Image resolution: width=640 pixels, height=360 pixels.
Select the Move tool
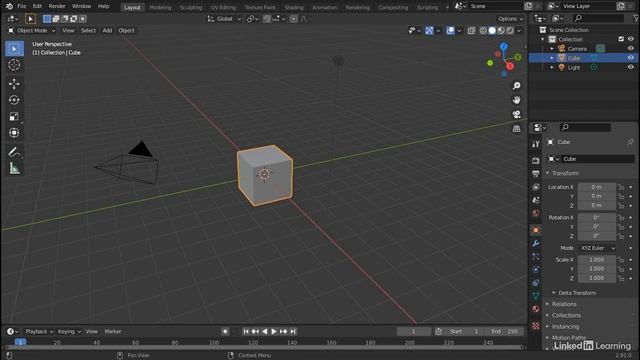pos(14,84)
